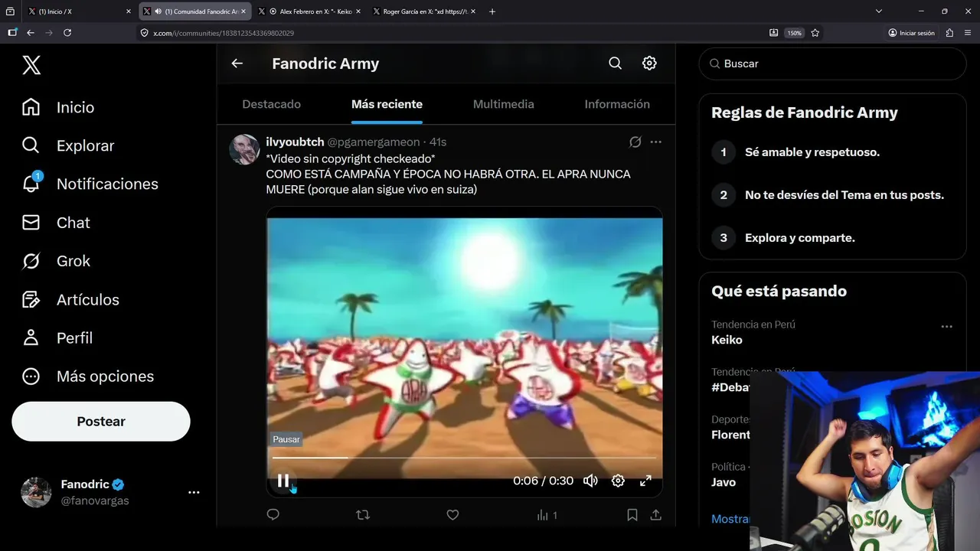Screen dimensions: 980x551
Task: Open browser extensions icon
Action: click(949, 33)
